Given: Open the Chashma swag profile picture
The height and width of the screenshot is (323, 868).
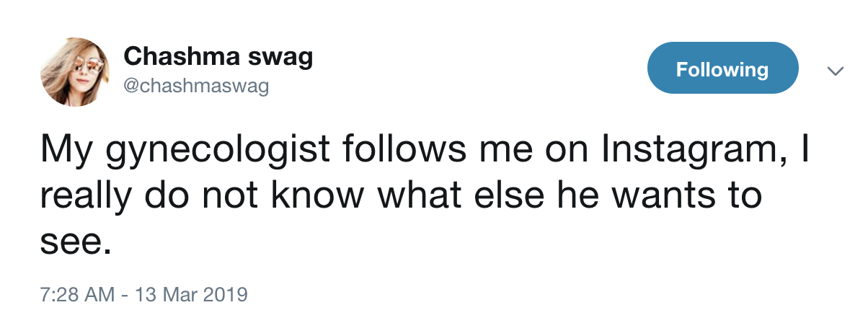Looking at the screenshot, I should click(75, 72).
